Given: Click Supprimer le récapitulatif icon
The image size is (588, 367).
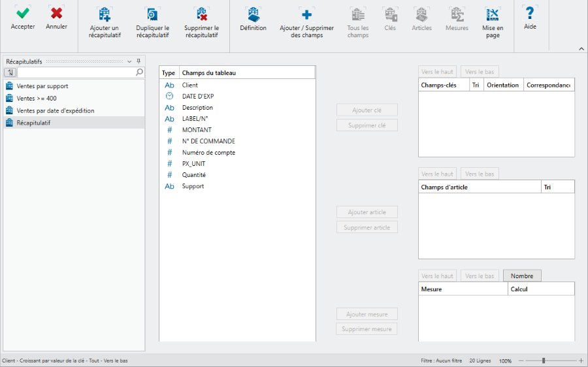Looking at the screenshot, I should pyautogui.click(x=201, y=14).
